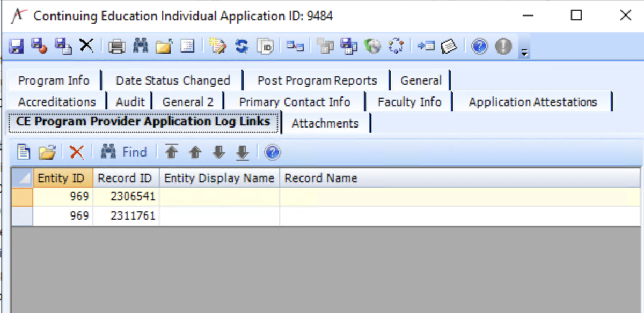The height and width of the screenshot is (313, 644).
Task: Switch to the Attachments tab
Action: 325,123
